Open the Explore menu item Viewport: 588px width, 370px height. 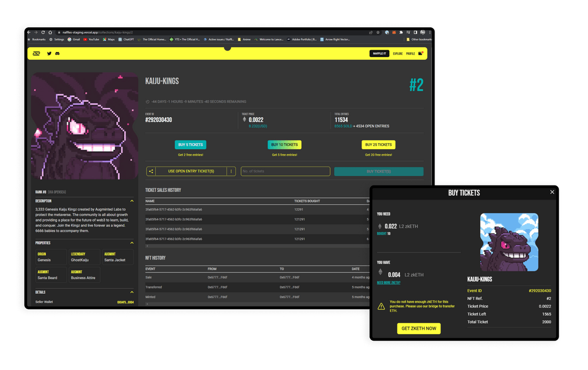397,53
